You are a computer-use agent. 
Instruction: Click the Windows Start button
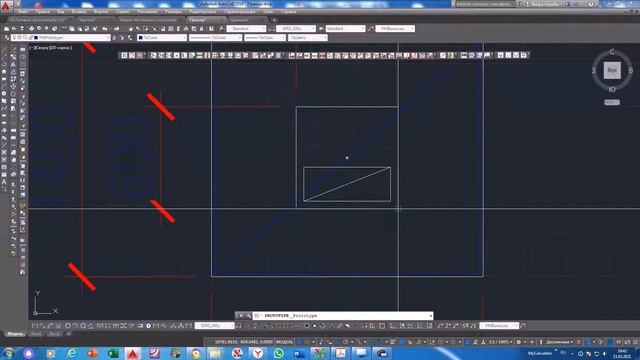[x=8, y=353]
